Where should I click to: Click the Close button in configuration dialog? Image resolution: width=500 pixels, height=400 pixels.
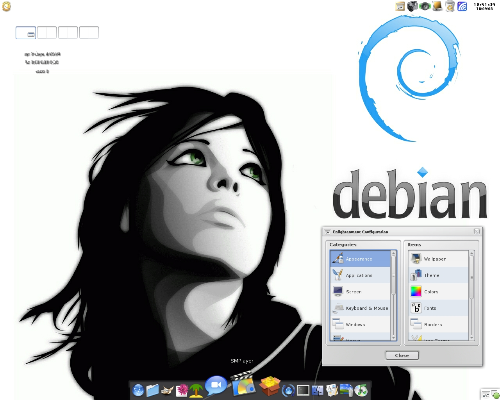point(402,355)
